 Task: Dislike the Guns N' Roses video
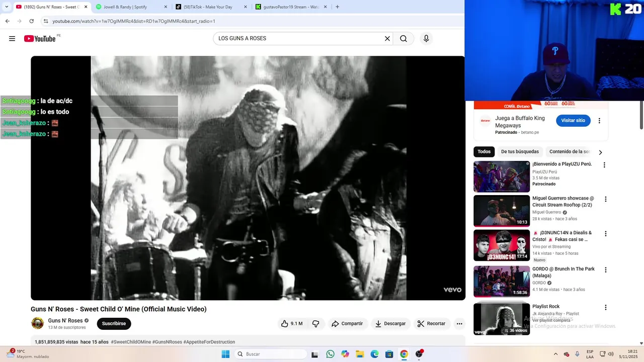coord(316,324)
